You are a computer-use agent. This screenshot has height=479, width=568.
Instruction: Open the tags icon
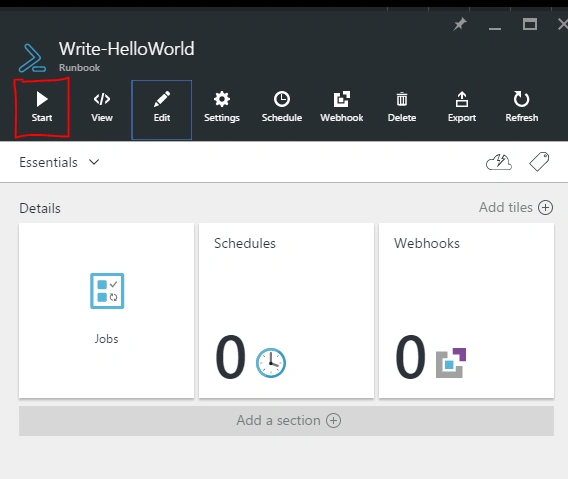(539, 162)
